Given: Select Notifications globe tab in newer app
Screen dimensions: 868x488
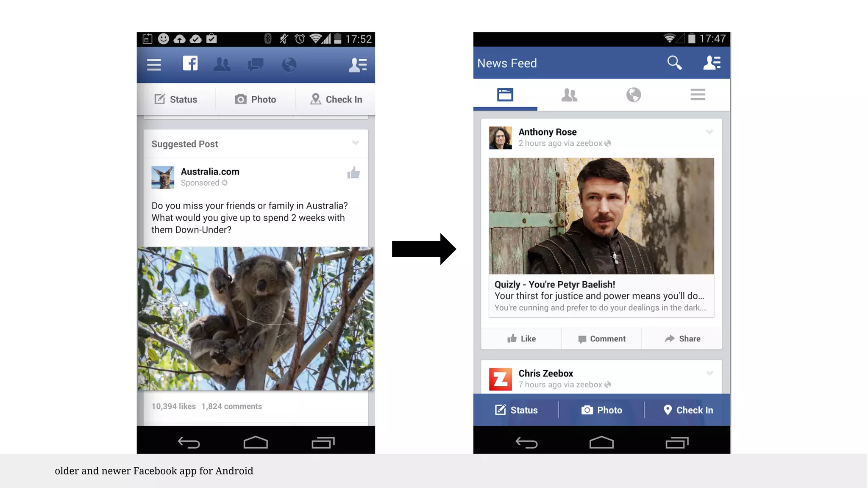Looking at the screenshot, I should point(634,94).
